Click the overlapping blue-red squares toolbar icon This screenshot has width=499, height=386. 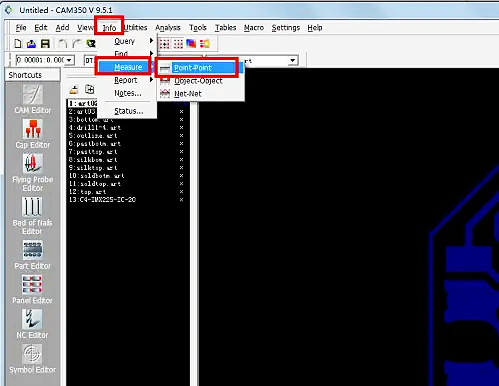tap(191, 44)
